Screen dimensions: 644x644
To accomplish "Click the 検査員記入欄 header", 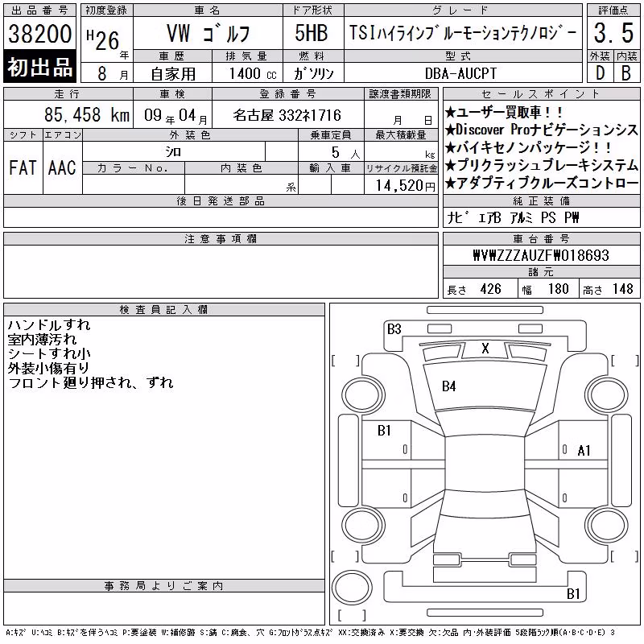I will pos(164,310).
